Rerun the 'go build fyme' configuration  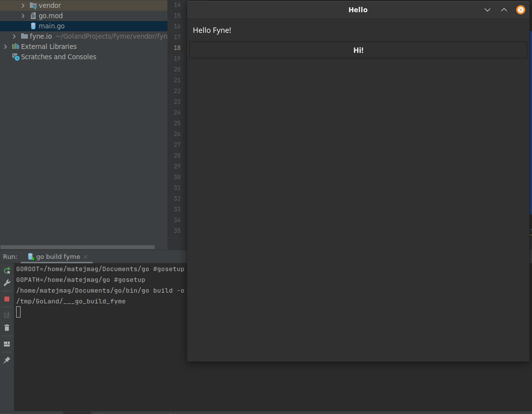pos(7,270)
